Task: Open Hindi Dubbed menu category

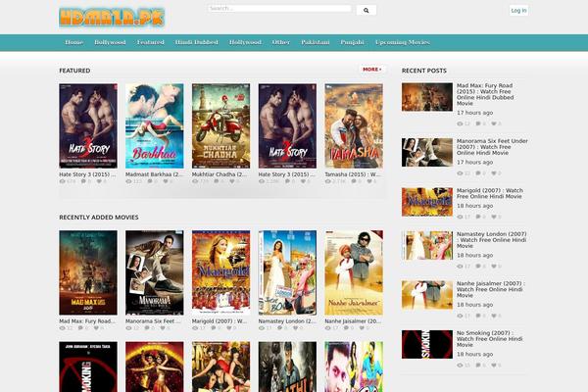Action: tap(197, 42)
